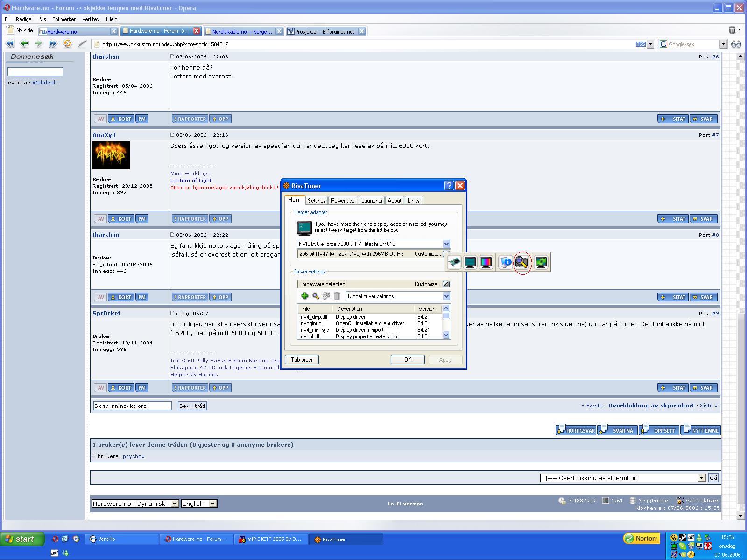Open the closed tabs dropdown arrow
The image size is (747, 560).
click(740, 30)
